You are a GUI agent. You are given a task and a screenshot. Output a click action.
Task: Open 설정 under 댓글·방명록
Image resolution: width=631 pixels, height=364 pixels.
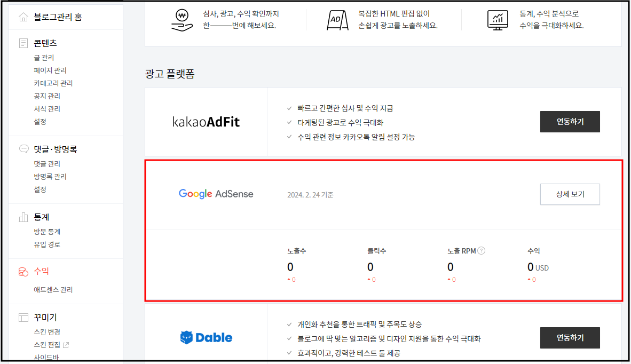click(x=40, y=189)
